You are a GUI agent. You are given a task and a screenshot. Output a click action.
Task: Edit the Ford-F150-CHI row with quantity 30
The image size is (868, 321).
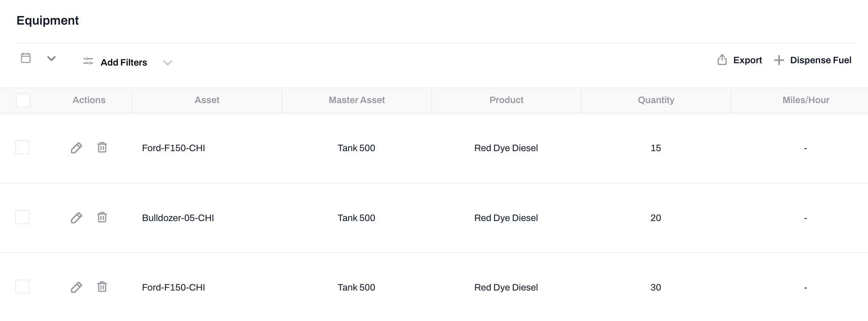pyautogui.click(x=76, y=287)
